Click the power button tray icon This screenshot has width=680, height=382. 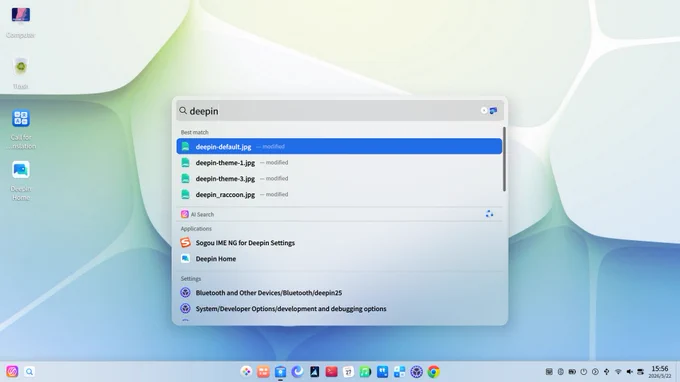coord(584,372)
